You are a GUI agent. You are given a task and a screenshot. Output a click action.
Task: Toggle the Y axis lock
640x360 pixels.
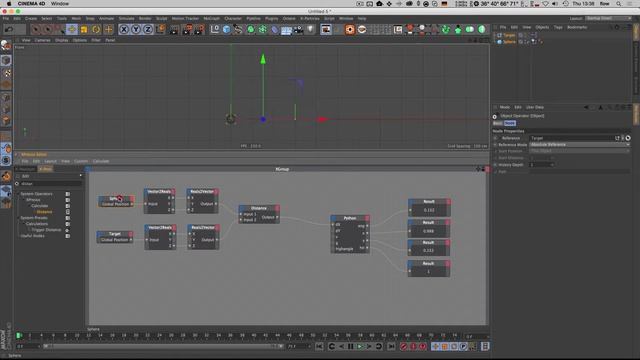click(136, 29)
